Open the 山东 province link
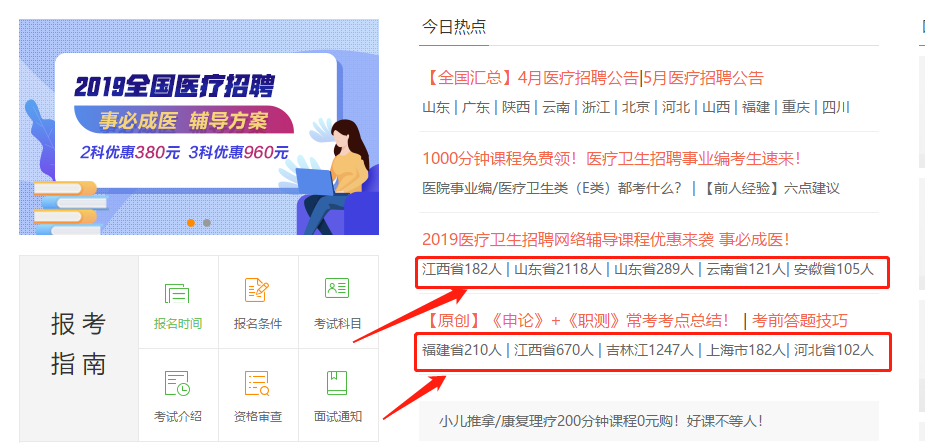This screenshot has height=444, width=925. 436,107
